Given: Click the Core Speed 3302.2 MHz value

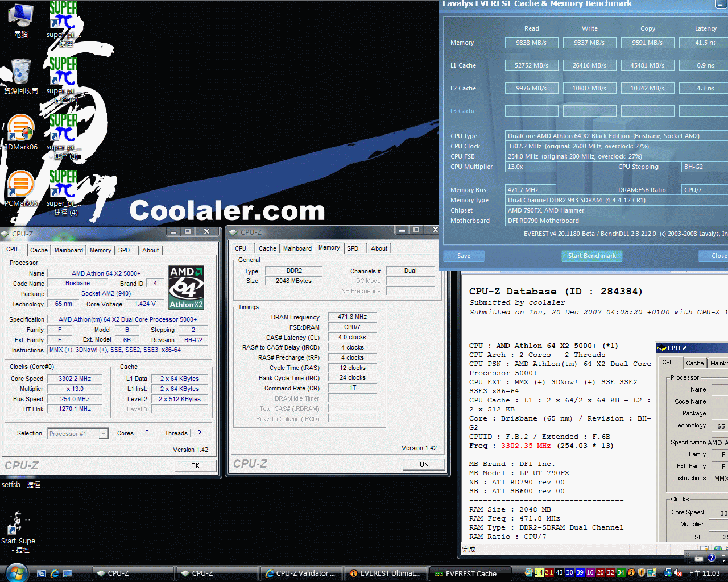Looking at the screenshot, I should [x=75, y=379].
